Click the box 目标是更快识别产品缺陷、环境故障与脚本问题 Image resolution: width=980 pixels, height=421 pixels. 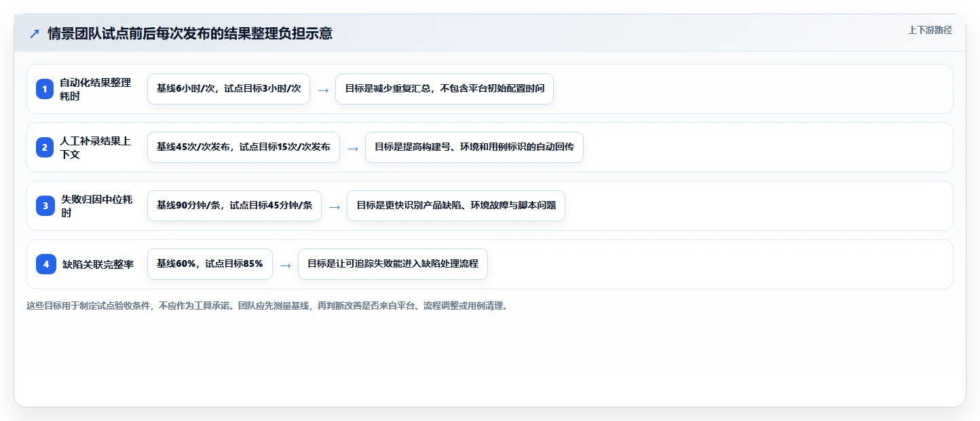pos(456,206)
